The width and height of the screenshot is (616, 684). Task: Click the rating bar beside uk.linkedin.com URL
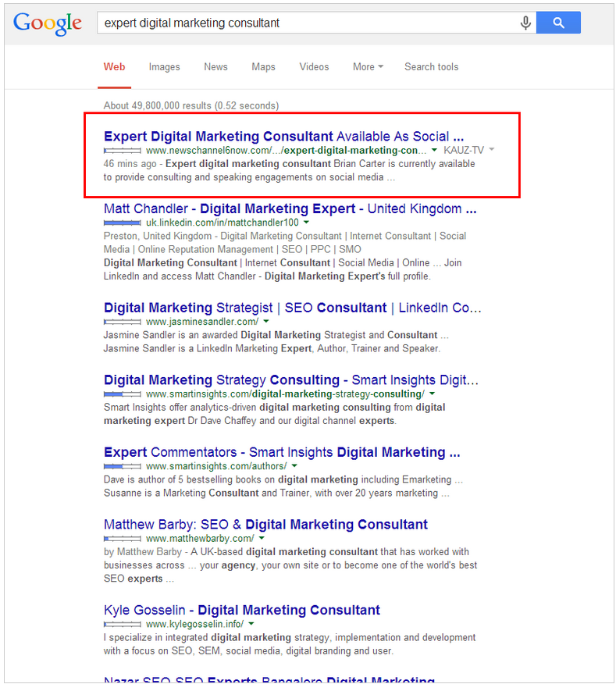click(123, 223)
